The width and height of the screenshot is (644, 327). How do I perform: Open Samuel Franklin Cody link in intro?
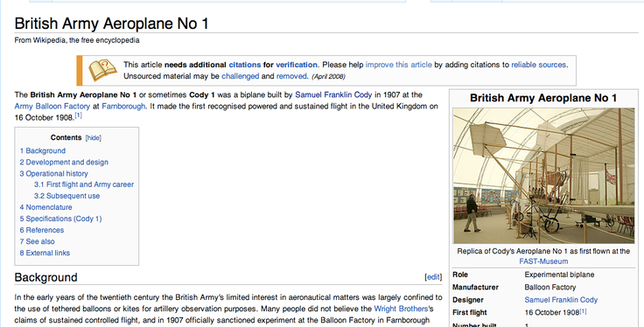pos(333,94)
